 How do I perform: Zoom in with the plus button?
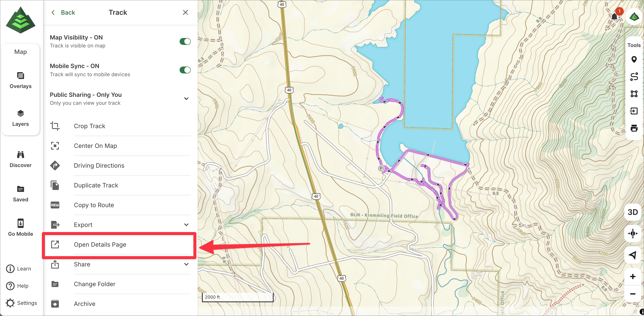[632, 276]
